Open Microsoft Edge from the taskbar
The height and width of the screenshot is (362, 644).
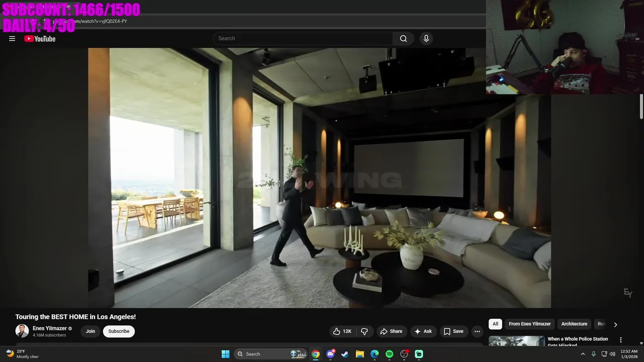coord(374,354)
